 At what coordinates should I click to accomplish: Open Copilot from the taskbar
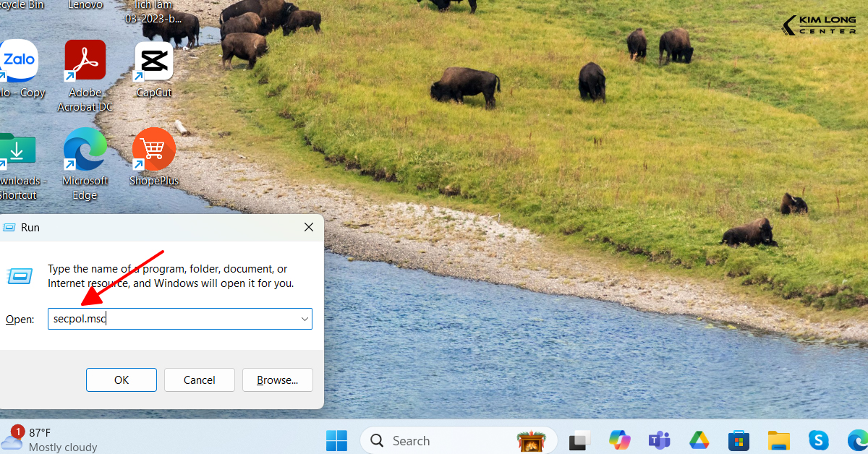point(619,440)
